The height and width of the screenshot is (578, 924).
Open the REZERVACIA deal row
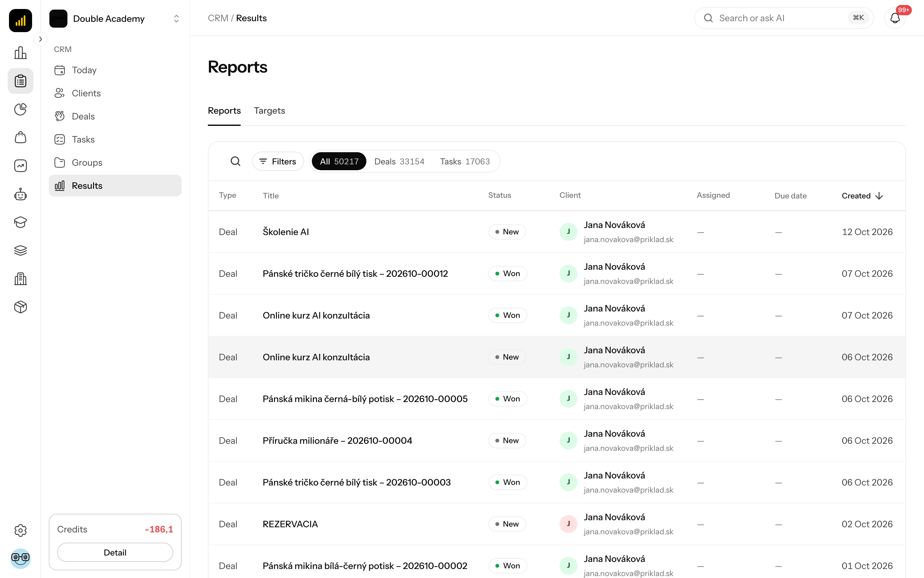557,524
